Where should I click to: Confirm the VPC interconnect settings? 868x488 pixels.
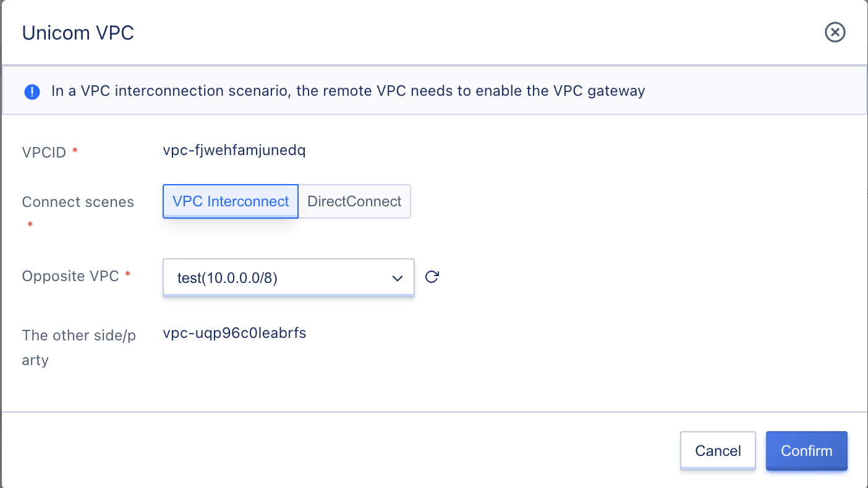point(807,451)
